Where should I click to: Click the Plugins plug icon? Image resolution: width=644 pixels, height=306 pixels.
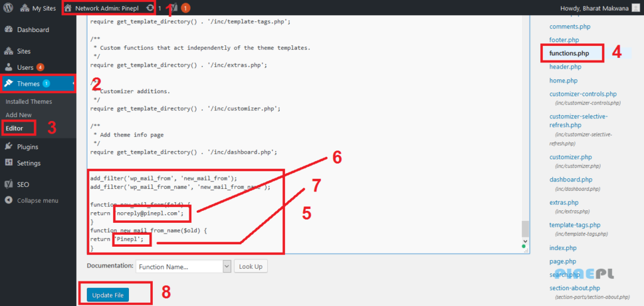tap(9, 147)
